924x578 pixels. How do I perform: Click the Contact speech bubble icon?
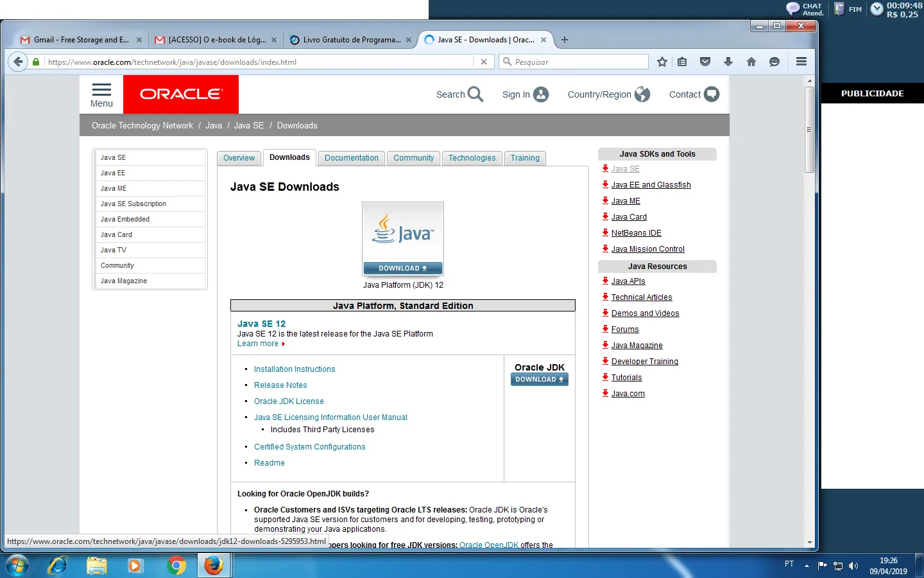(x=711, y=94)
